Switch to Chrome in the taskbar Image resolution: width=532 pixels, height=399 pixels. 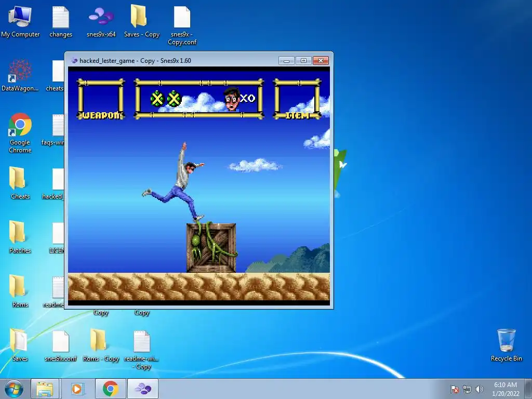coord(111,389)
